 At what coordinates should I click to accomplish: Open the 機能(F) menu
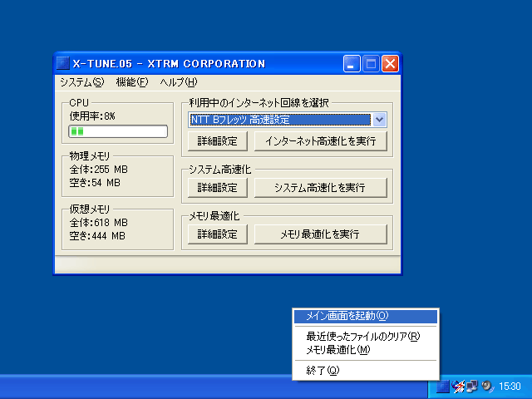(x=132, y=82)
